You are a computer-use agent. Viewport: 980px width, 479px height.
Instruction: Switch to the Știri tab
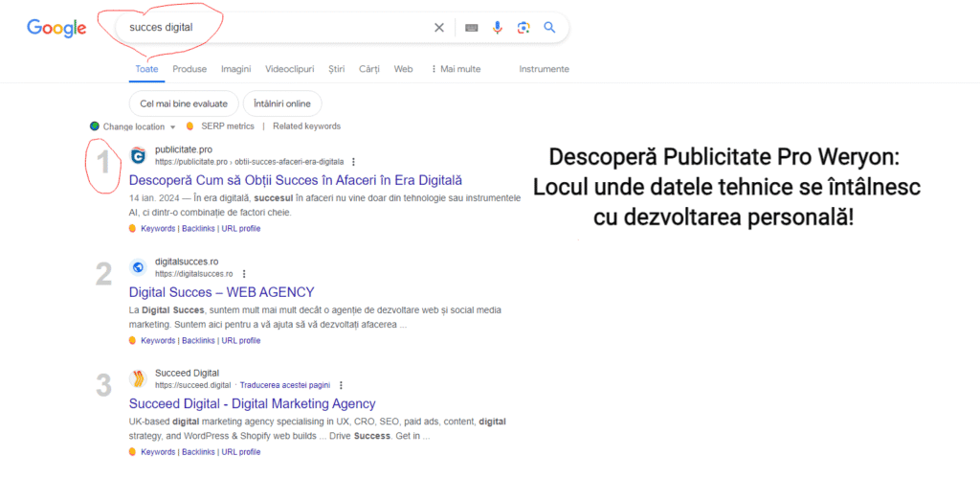[x=336, y=69]
